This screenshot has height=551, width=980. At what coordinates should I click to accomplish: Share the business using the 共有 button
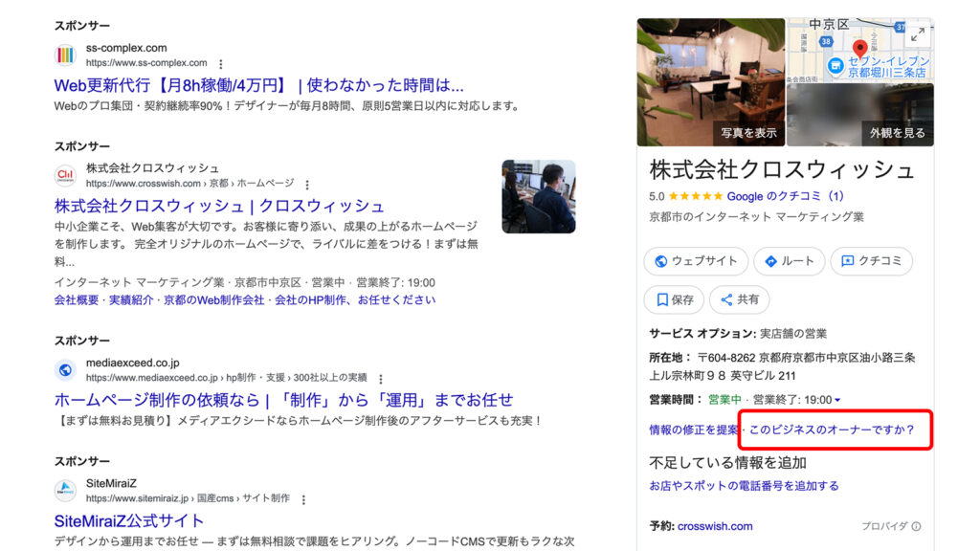pyautogui.click(x=740, y=299)
